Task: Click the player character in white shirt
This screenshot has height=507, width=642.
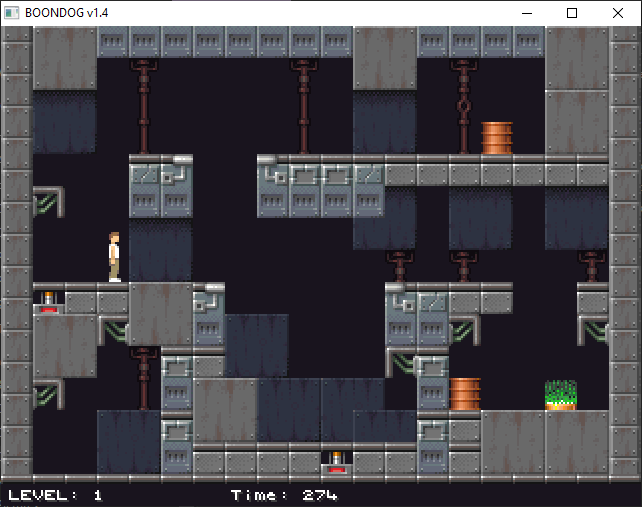Action: pyautogui.click(x=114, y=257)
